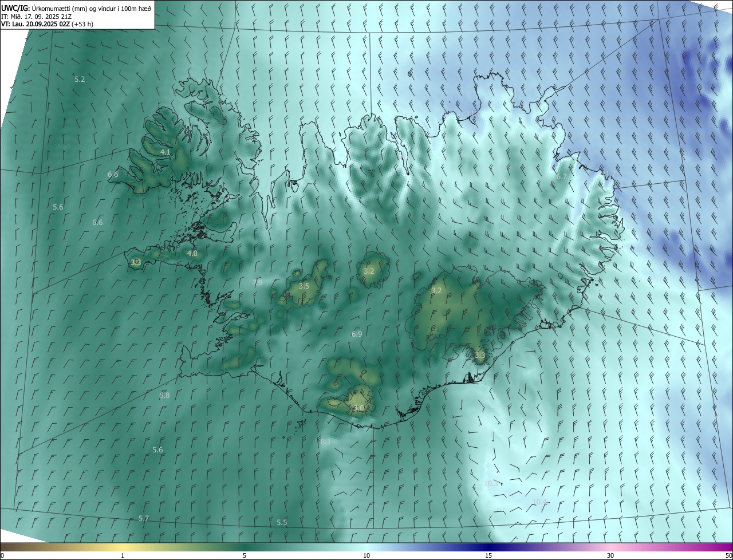Click the 4.0 value label
This screenshot has width=733, height=560.
pos(192,253)
